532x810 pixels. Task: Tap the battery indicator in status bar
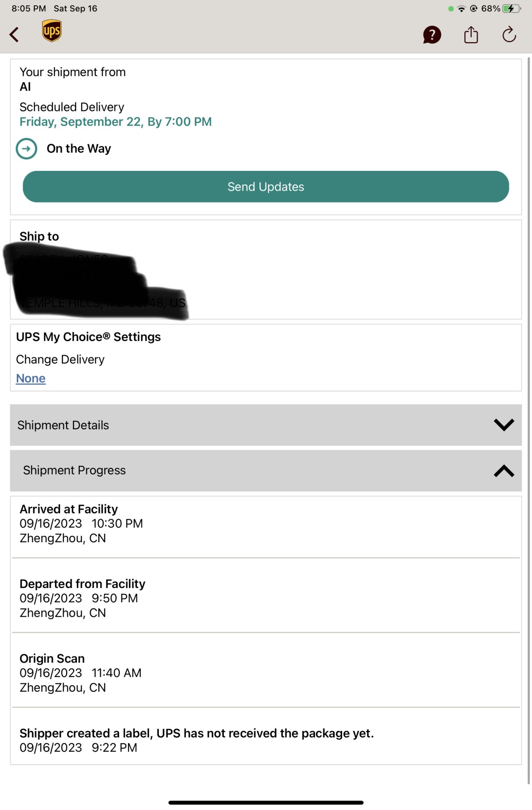(512, 9)
